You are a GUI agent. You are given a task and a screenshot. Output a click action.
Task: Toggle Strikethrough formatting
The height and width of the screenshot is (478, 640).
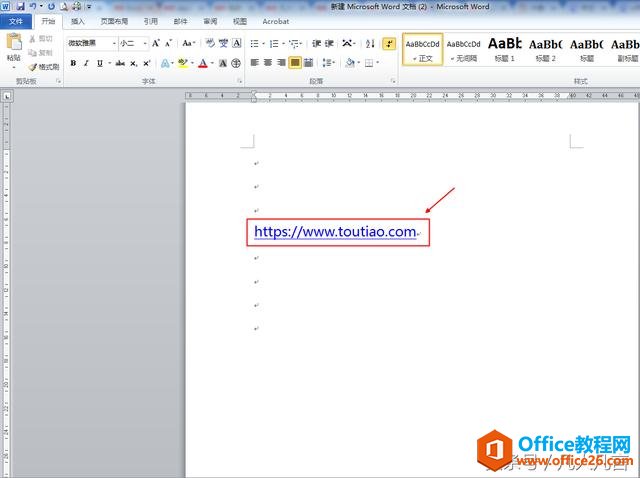point(120,63)
